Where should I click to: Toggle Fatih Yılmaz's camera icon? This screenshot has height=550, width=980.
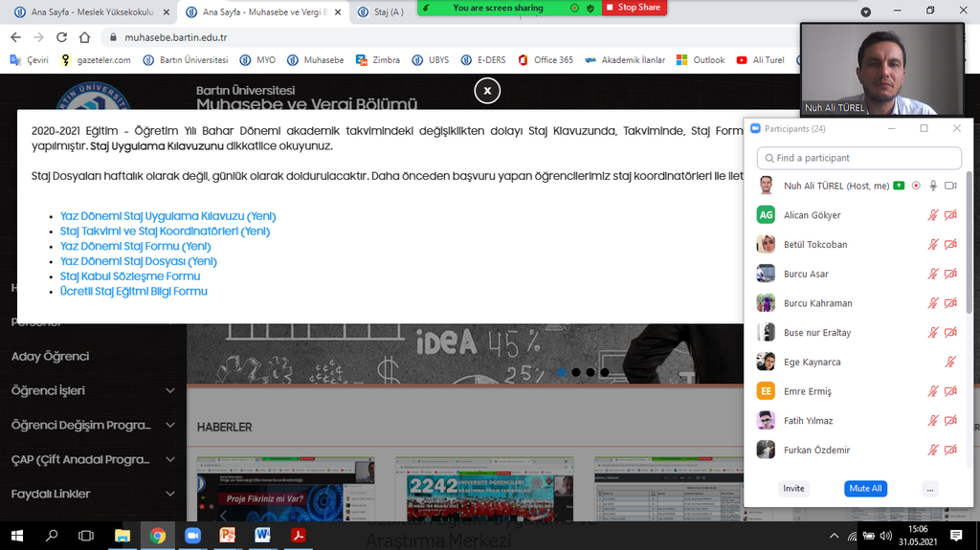pos(950,421)
